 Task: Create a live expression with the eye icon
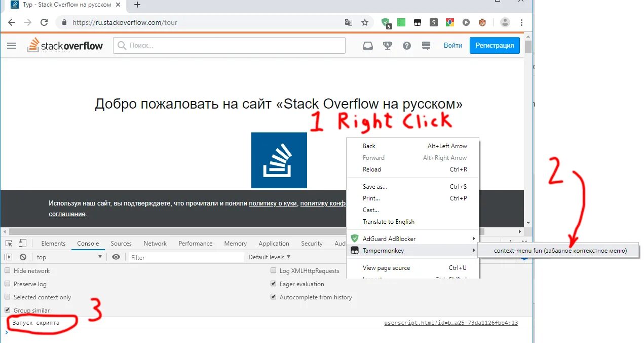[x=116, y=257]
